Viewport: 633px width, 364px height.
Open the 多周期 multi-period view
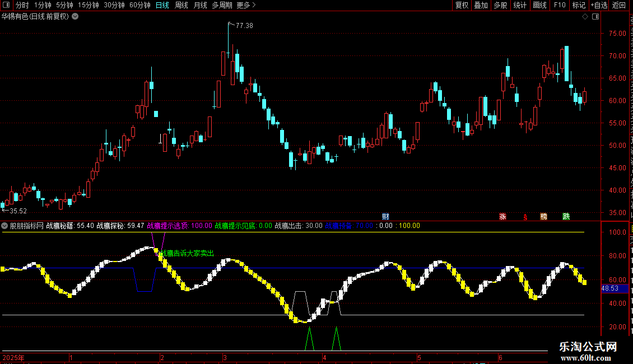tap(222, 5)
